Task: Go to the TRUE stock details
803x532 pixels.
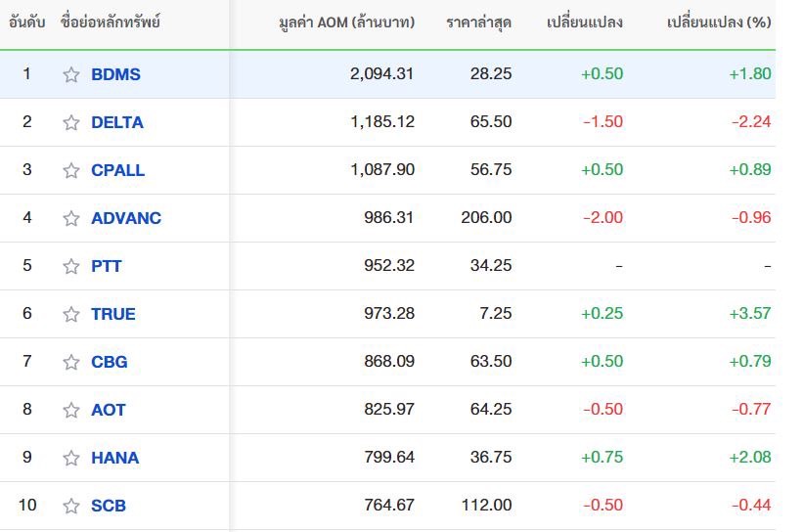Action: point(113,314)
